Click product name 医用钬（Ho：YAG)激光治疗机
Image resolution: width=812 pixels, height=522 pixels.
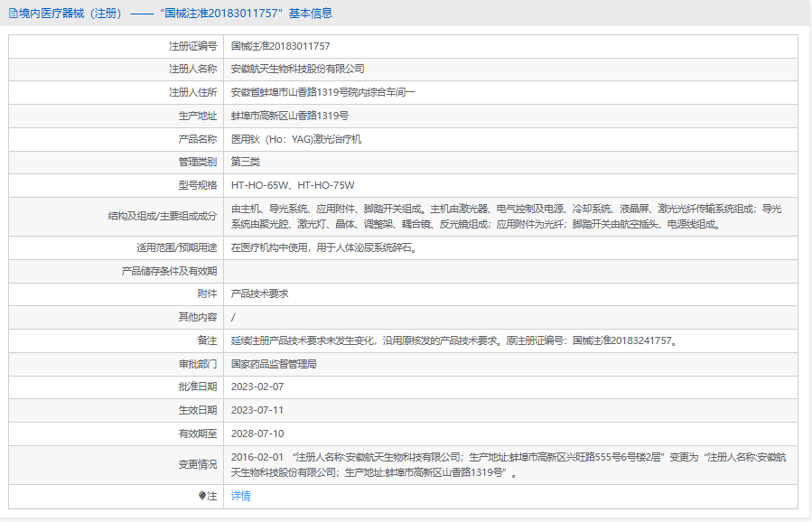(296, 139)
